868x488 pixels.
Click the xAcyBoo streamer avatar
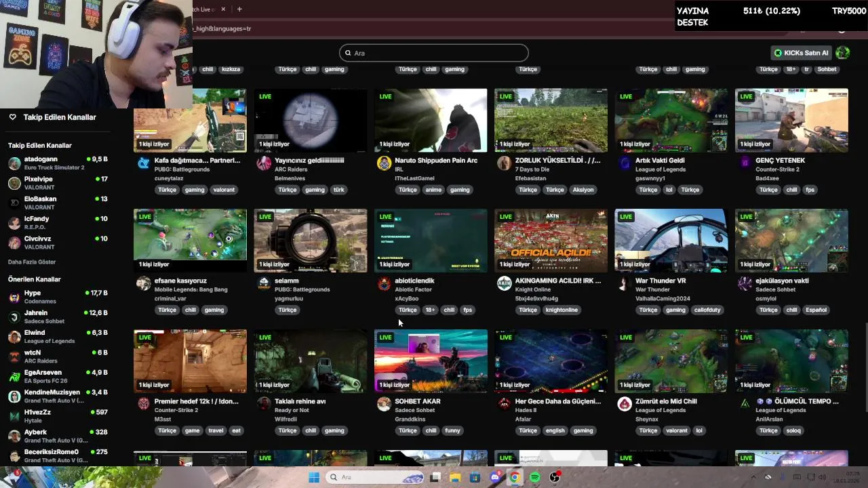(x=384, y=283)
